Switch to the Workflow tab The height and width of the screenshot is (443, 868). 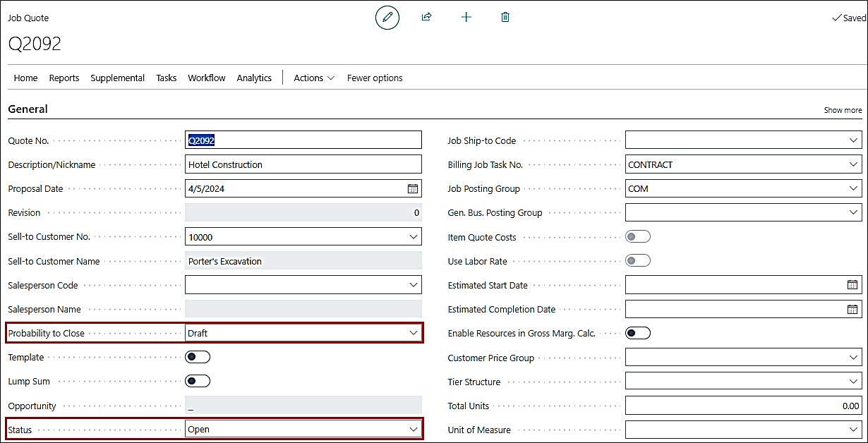pyautogui.click(x=207, y=78)
